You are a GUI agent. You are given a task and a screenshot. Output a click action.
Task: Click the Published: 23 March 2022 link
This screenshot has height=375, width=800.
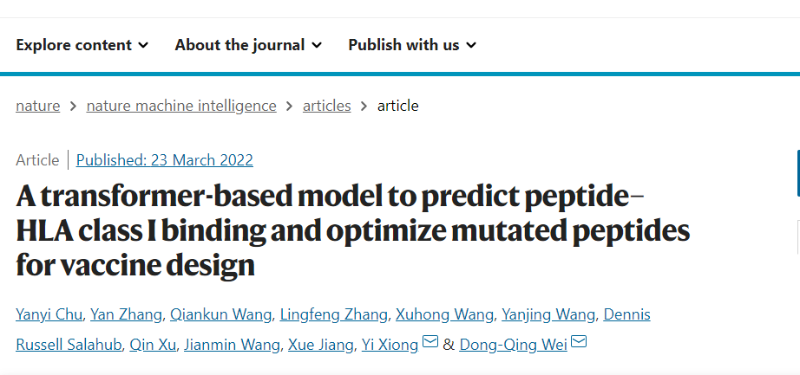click(x=164, y=160)
